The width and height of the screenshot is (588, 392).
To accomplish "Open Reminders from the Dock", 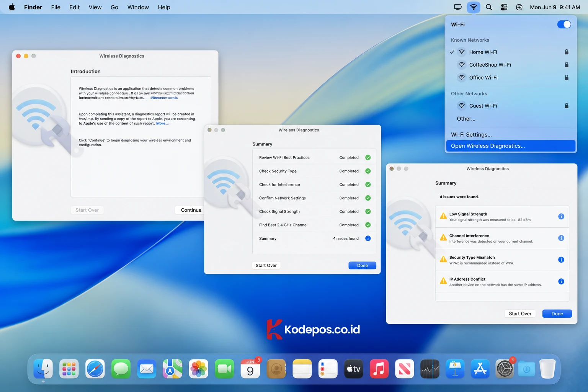I will [x=328, y=369].
